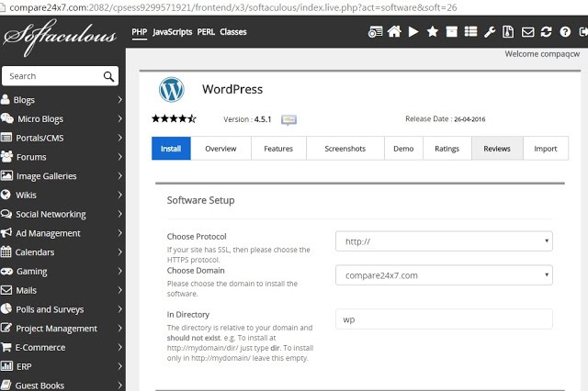
Task: Open the Reviews tab
Action: [x=496, y=149]
